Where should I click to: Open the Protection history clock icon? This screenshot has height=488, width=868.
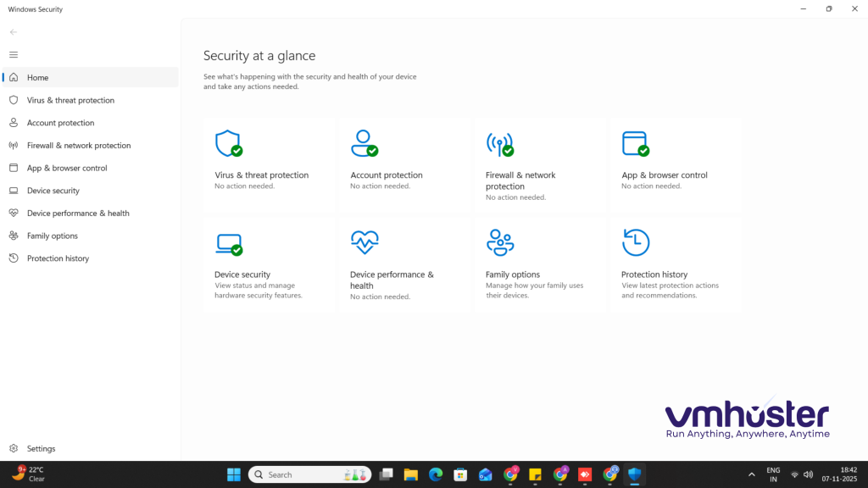(x=636, y=242)
